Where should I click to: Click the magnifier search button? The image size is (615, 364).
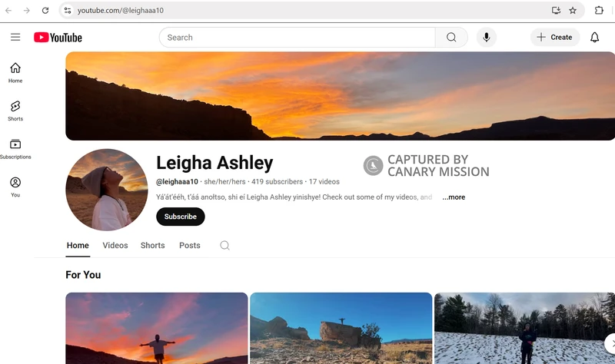(451, 37)
